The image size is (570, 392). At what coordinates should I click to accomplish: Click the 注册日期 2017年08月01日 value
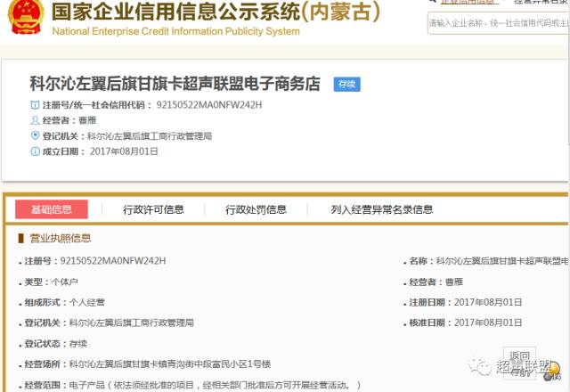coord(488,302)
